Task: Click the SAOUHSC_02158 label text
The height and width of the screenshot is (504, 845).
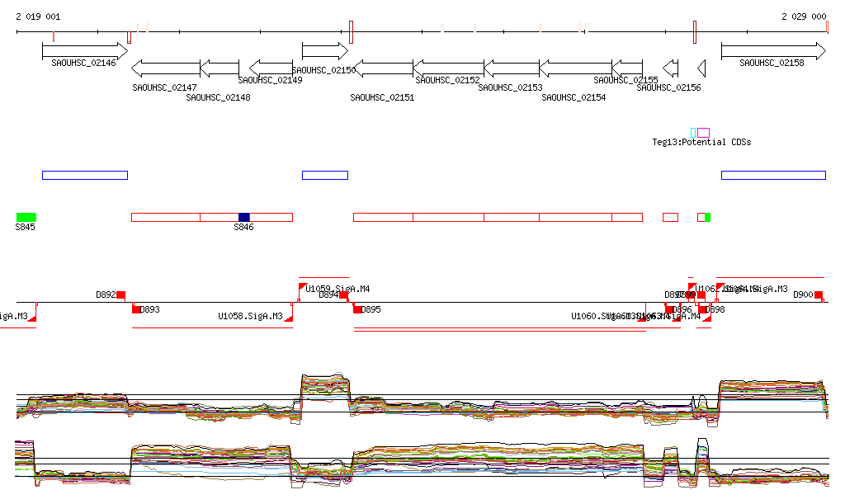Action: [x=772, y=63]
